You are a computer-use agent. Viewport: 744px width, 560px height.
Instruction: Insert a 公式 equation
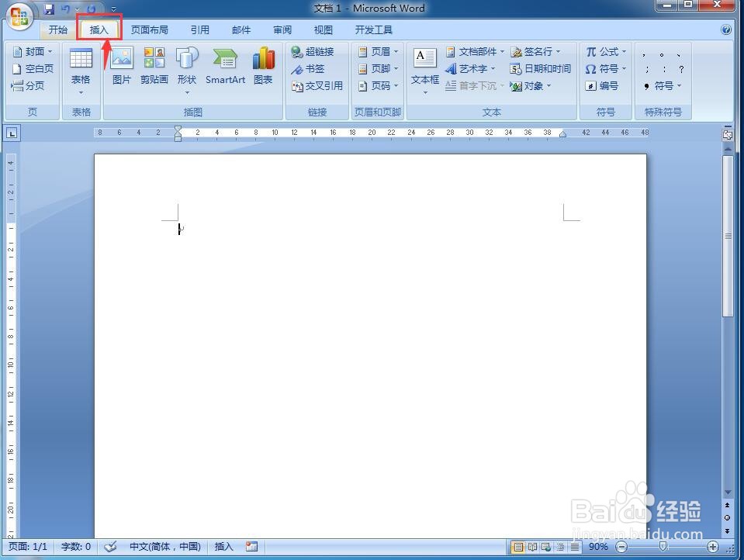point(606,51)
